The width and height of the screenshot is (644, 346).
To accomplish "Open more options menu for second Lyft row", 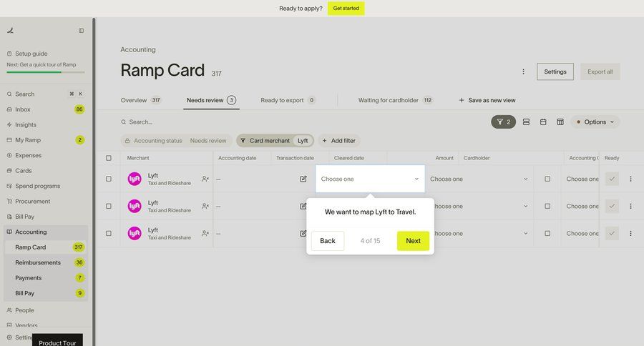I will point(630,206).
